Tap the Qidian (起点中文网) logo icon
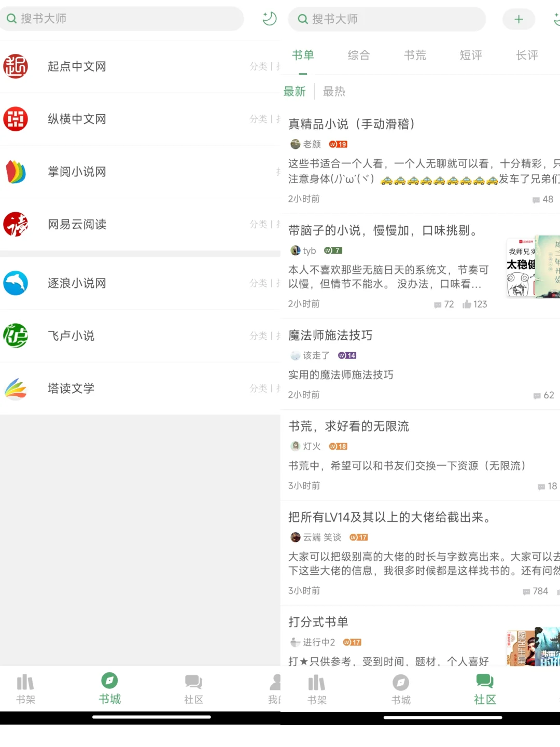This screenshot has height=747, width=560. pos(16,66)
